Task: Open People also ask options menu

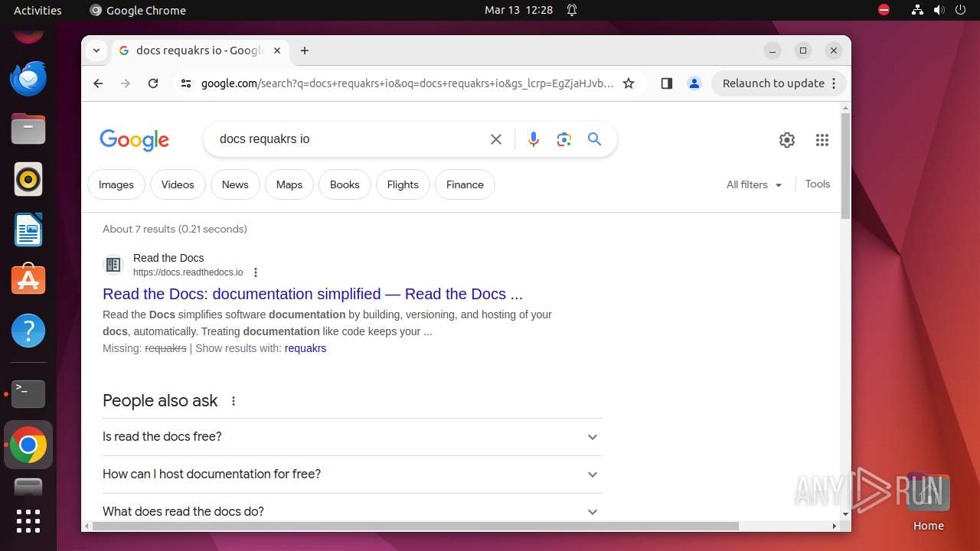Action: point(234,401)
